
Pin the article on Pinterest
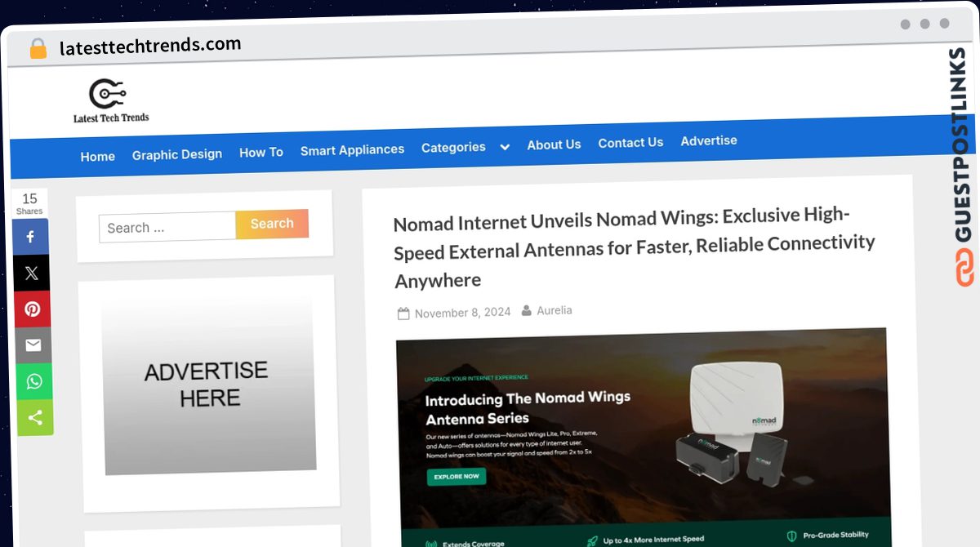(33, 309)
